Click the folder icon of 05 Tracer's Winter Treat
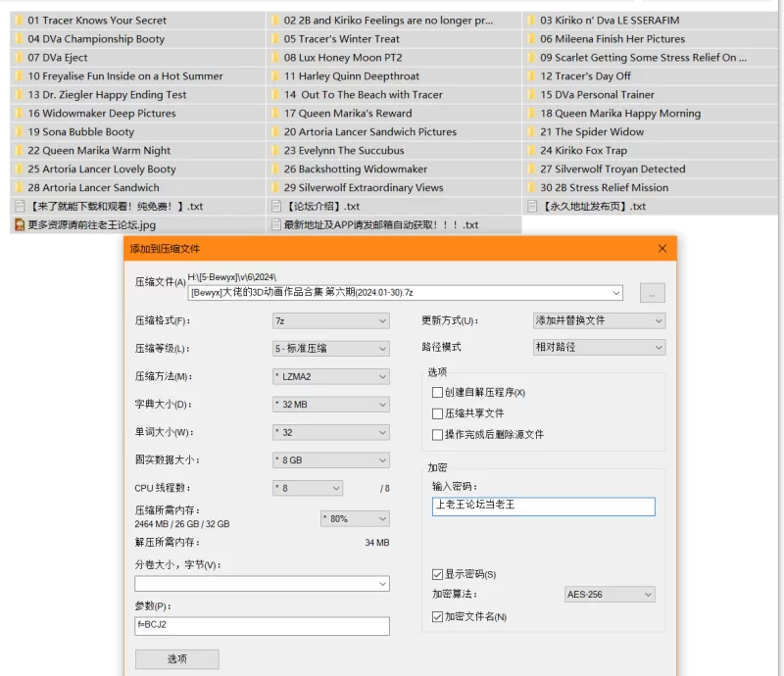The image size is (784, 676). point(275,39)
